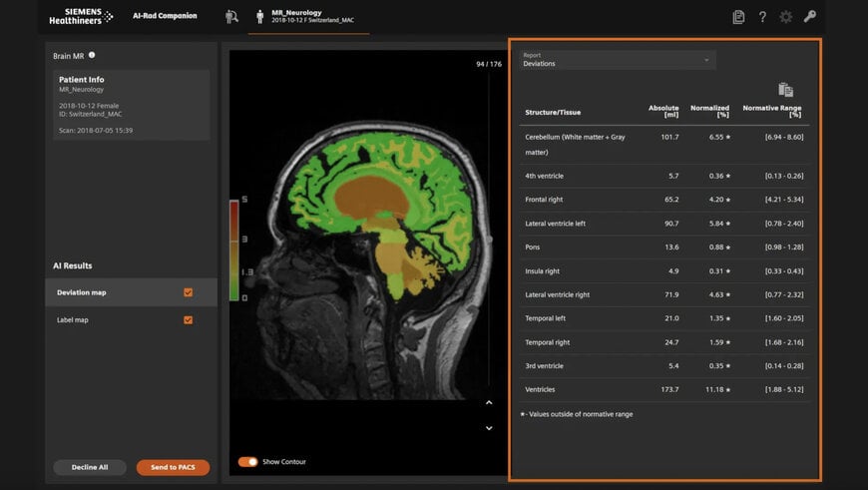Open the help question mark icon
The height and width of the screenshot is (490, 868).
762,17
